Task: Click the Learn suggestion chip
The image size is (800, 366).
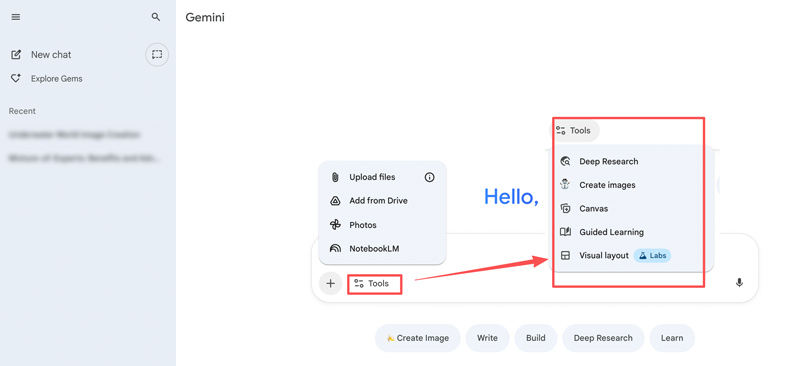Action: click(672, 338)
